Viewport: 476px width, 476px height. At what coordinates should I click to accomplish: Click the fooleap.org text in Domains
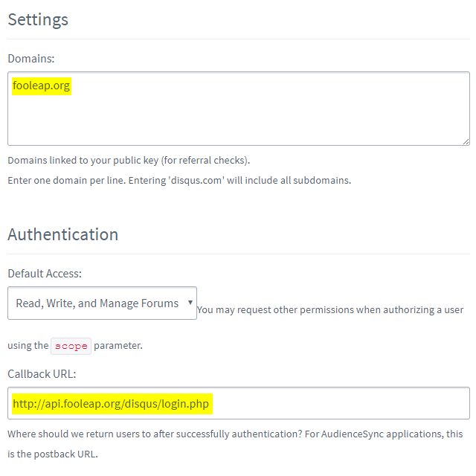(42, 86)
